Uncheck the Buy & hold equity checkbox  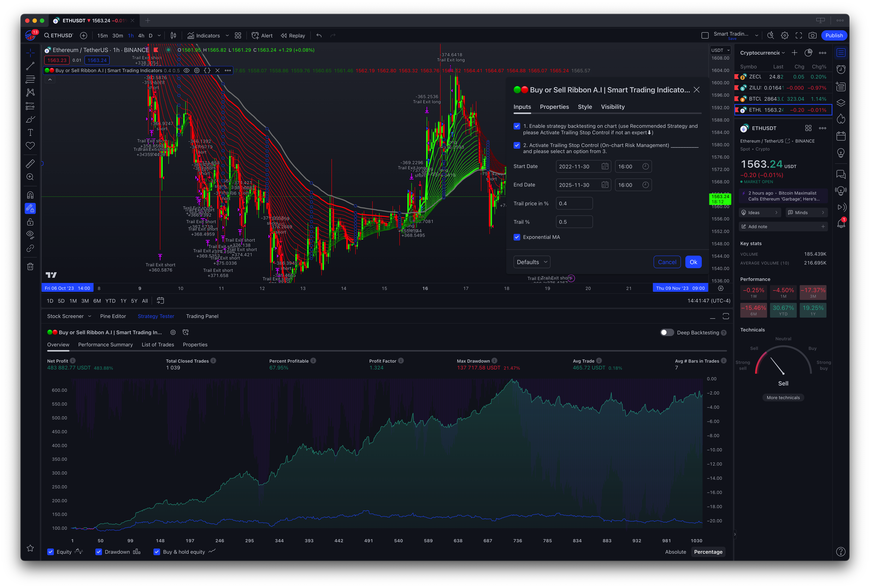pyautogui.click(x=157, y=552)
